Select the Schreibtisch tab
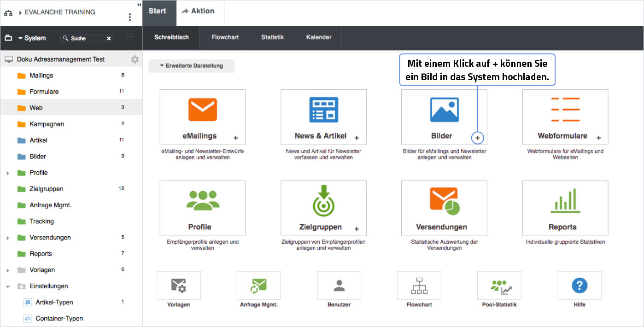This screenshot has height=327, width=644. click(171, 37)
